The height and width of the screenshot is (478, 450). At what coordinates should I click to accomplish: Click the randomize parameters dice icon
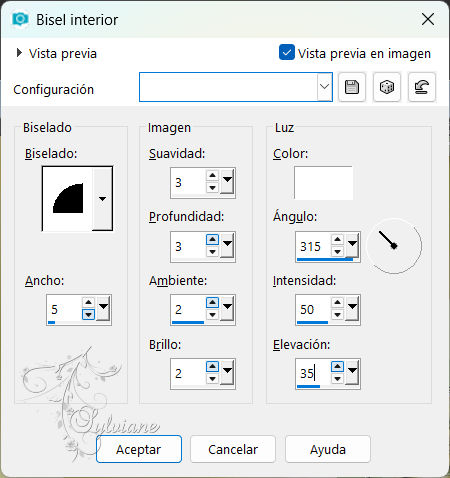pos(387,87)
